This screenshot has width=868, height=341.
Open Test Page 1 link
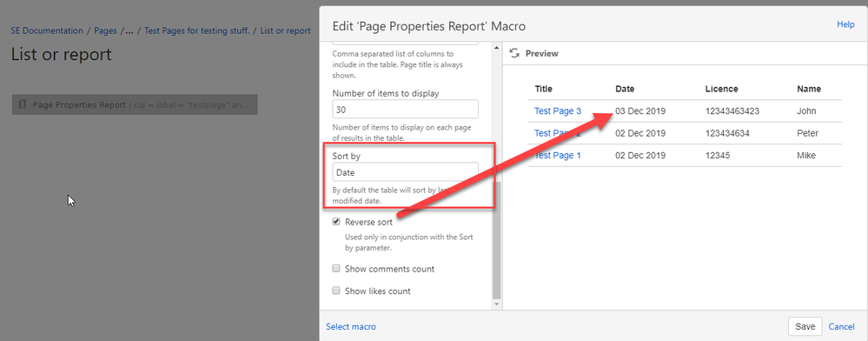pyautogui.click(x=558, y=155)
